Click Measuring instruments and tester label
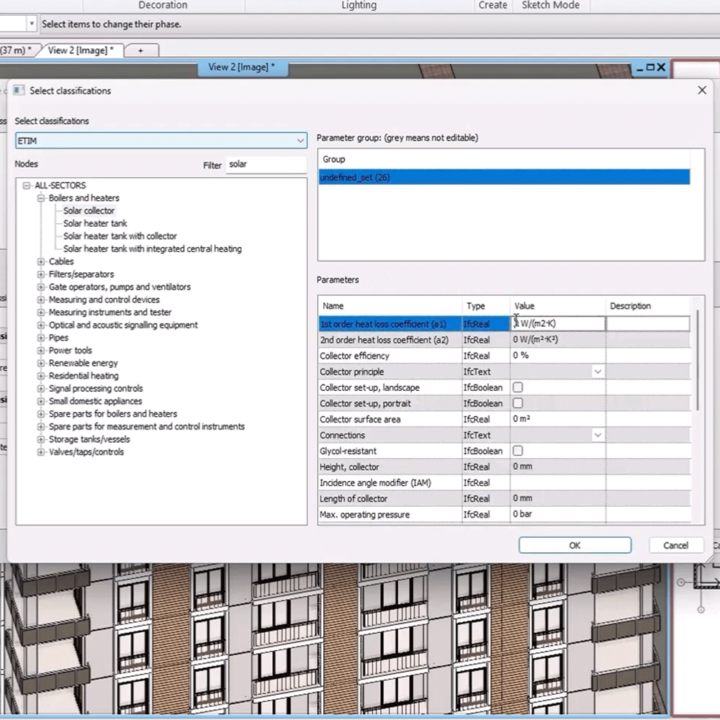 [x=110, y=312]
